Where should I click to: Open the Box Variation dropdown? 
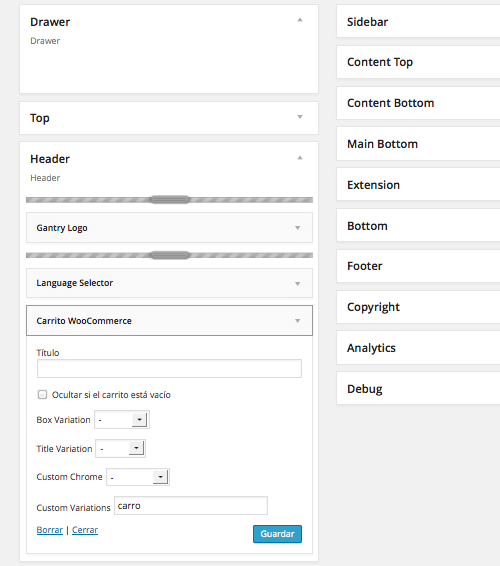122,419
